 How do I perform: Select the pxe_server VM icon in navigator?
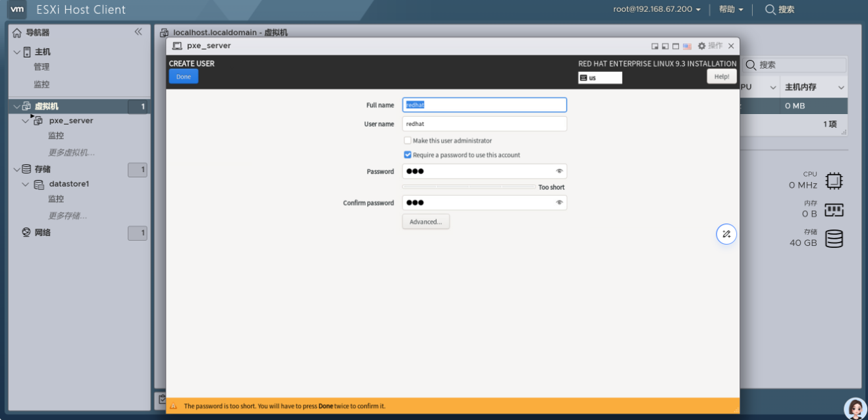coord(37,121)
